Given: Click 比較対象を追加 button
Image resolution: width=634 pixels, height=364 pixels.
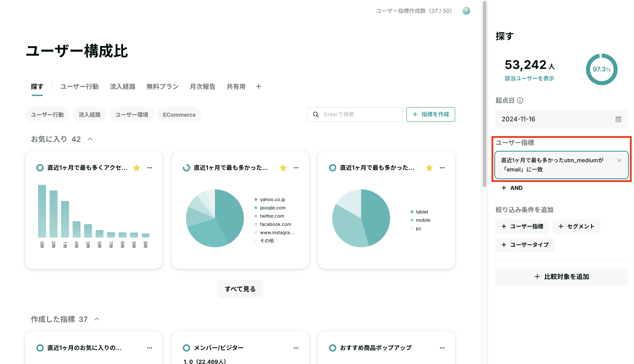Looking at the screenshot, I should coord(561,277).
